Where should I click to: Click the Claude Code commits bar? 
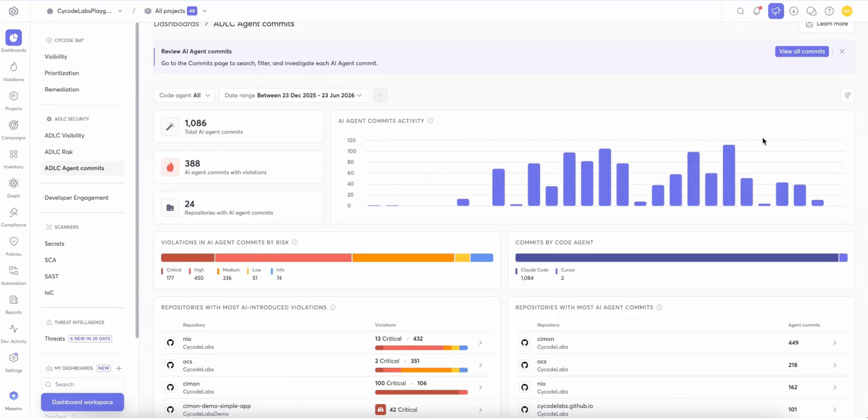click(677, 258)
